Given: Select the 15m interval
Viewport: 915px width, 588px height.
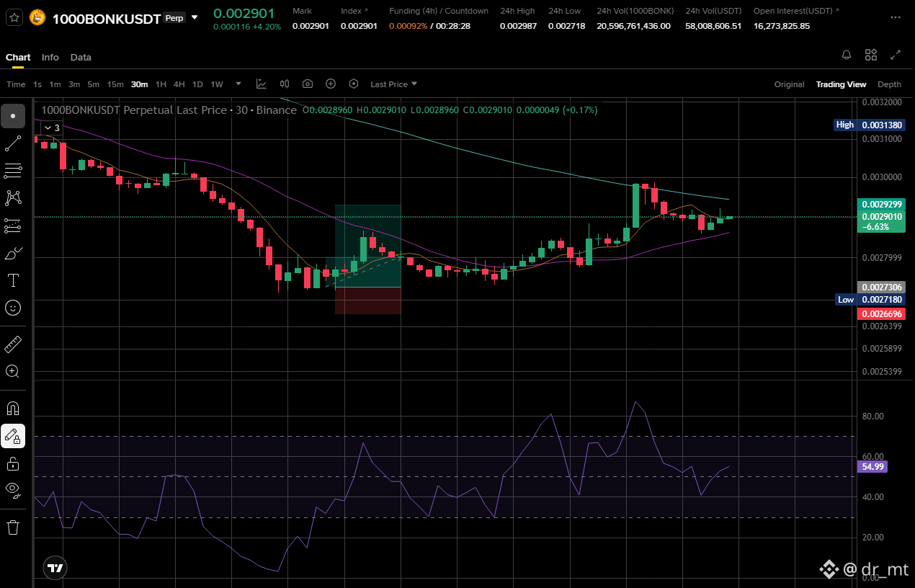Looking at the screenshot, I should 115,84.
